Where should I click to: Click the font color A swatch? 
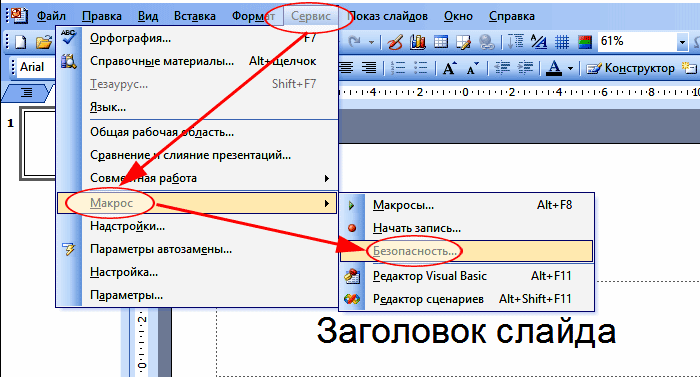point(554,68)
